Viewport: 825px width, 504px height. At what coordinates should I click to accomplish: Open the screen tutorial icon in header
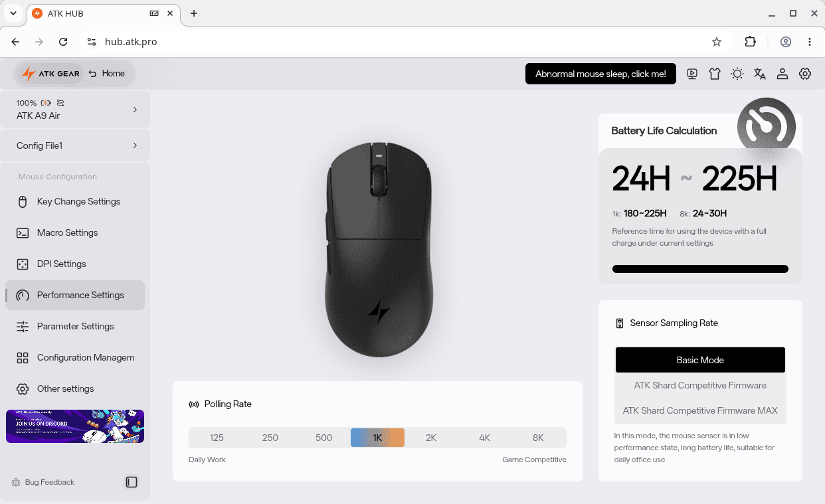692,74
